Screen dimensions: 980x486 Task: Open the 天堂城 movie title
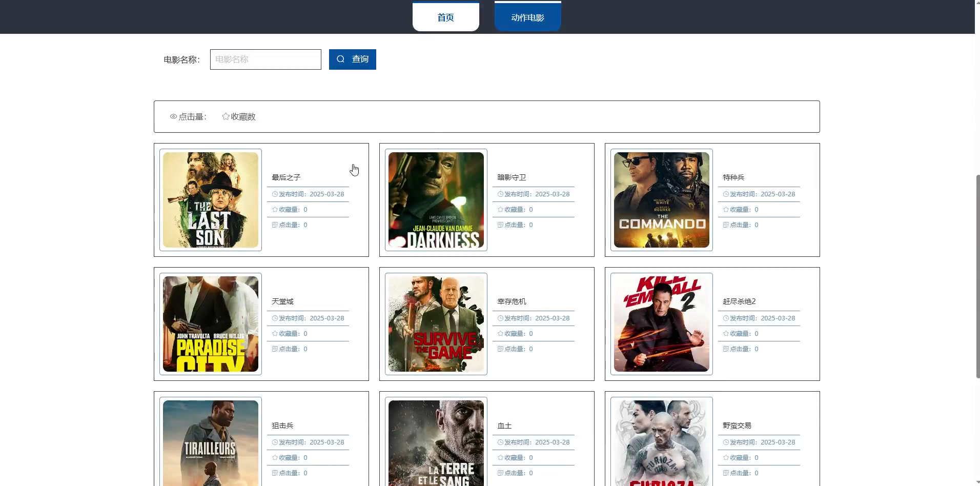282,301
